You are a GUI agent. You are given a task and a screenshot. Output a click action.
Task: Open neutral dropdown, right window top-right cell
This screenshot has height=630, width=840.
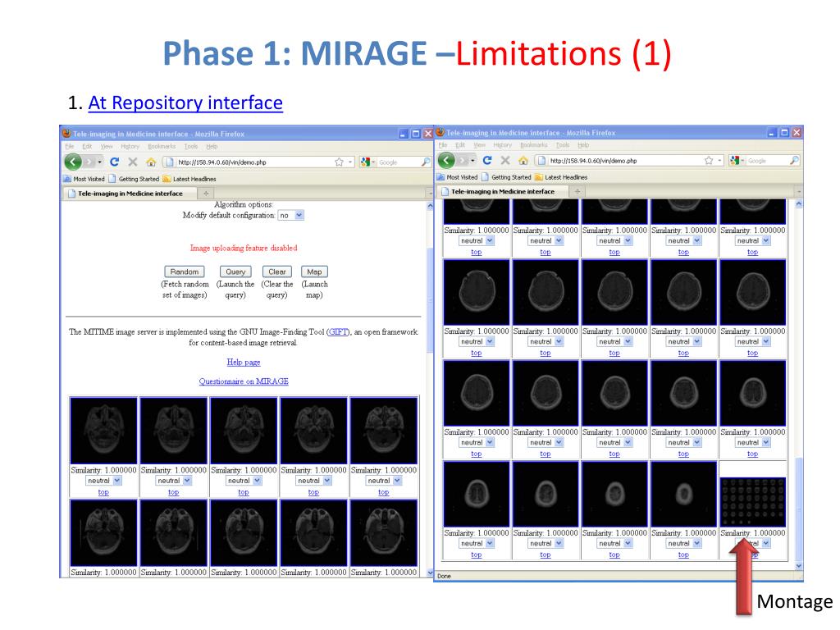pos(753,240)
